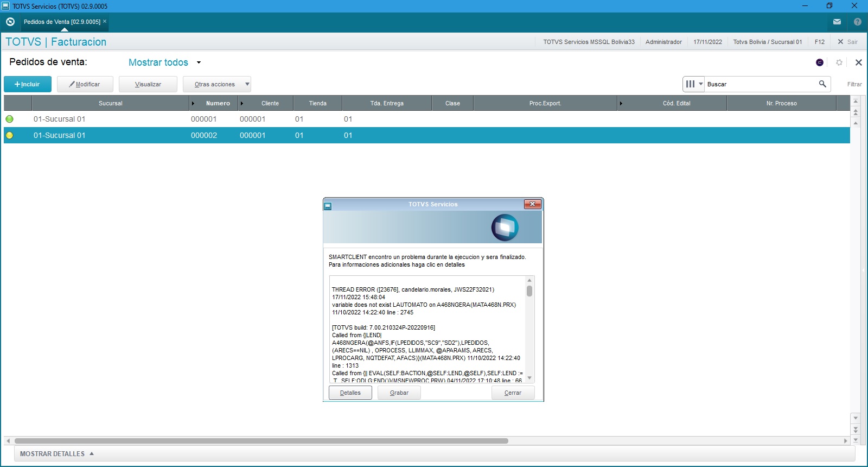Close the Pedidos de venta browse panel

point(859,62)
